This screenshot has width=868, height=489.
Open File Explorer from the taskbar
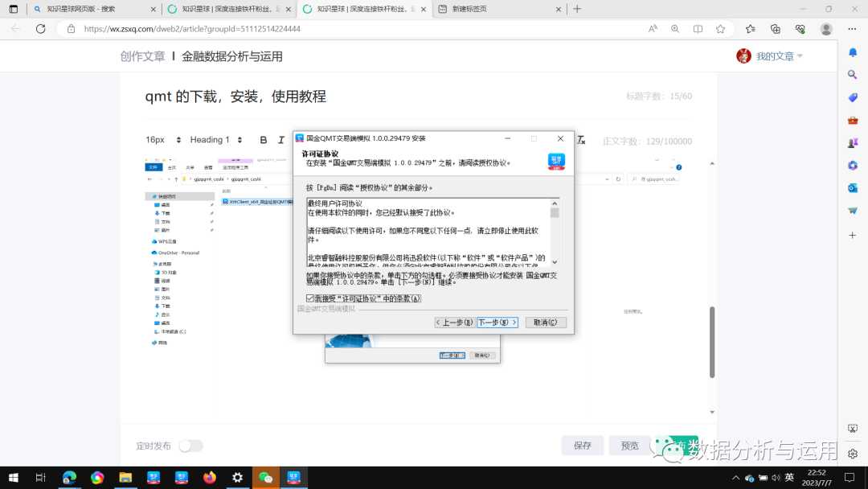125,478
